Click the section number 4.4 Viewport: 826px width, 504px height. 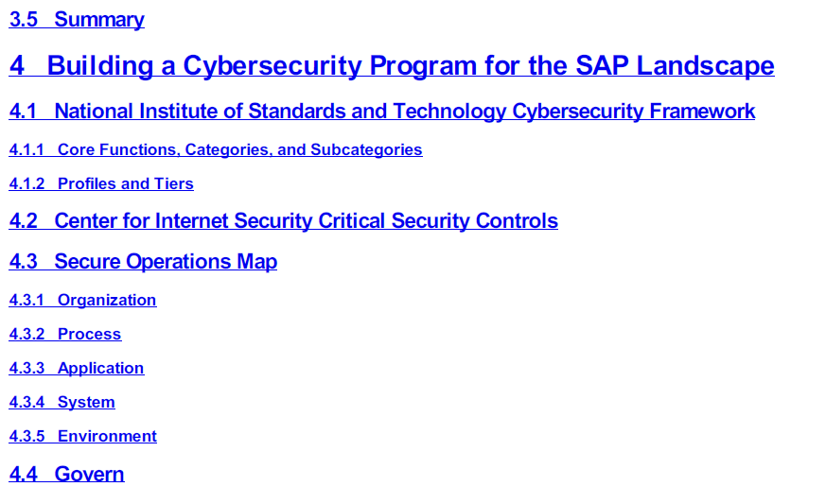23,475
